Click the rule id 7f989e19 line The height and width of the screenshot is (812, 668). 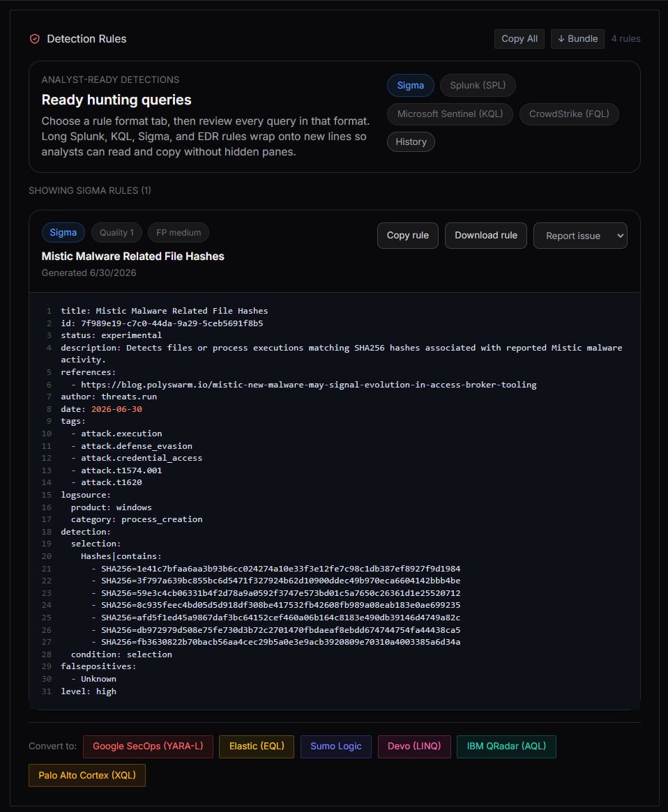coord(162,323)
